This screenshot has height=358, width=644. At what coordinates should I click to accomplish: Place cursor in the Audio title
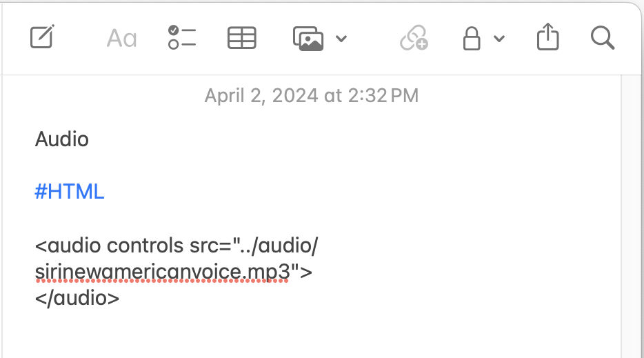point(61,139)
